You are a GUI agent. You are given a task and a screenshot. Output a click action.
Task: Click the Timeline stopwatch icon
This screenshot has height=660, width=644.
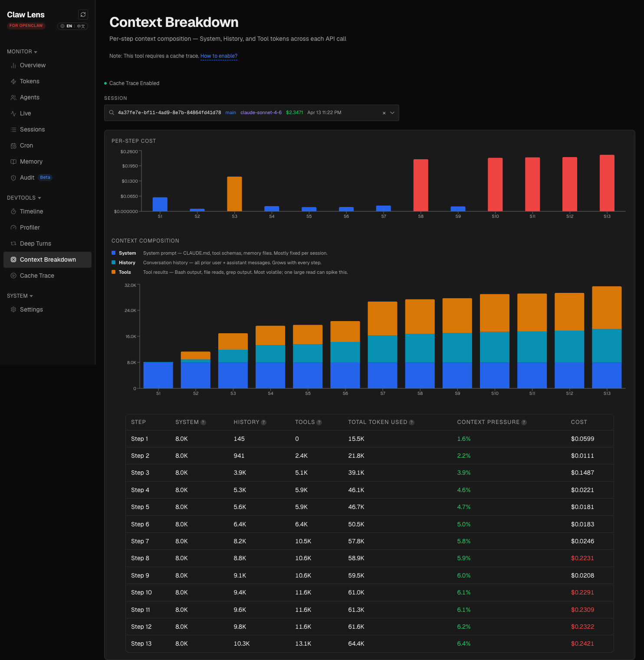pyautogui.click(x=13, y=212)
